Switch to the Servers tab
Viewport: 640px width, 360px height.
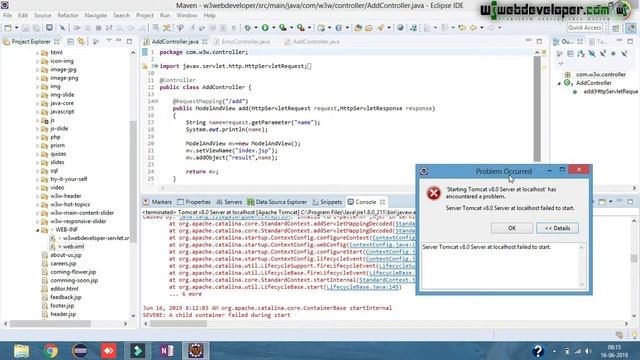click(x=229, y=202)
